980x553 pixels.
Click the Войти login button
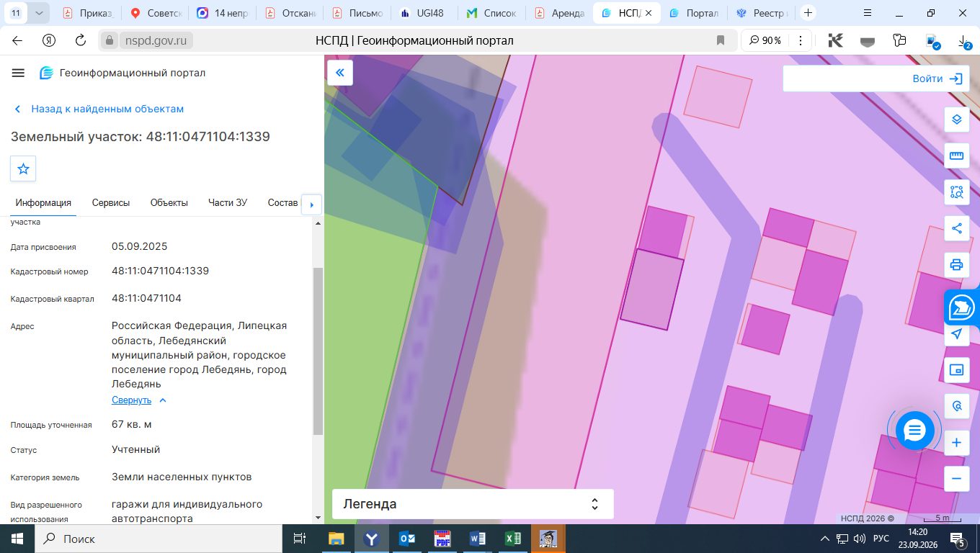[x=937, y=78]
